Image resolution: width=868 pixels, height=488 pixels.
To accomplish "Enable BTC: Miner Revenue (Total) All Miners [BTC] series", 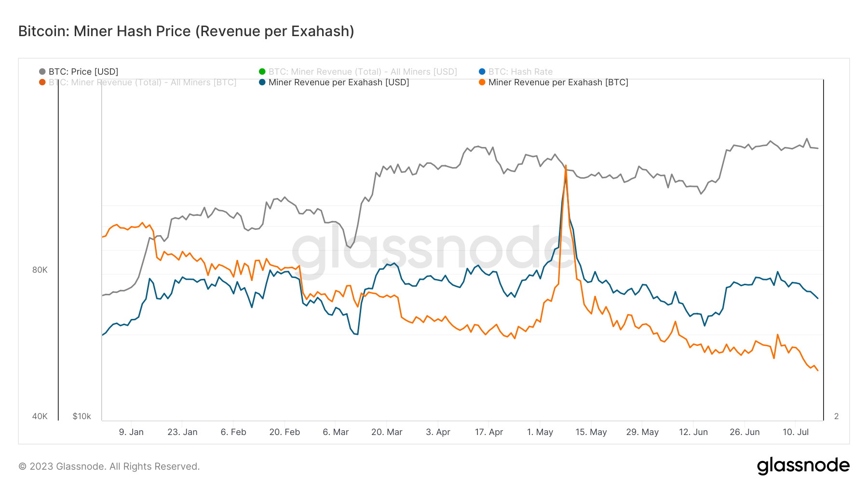I will (x=138, y=82).
